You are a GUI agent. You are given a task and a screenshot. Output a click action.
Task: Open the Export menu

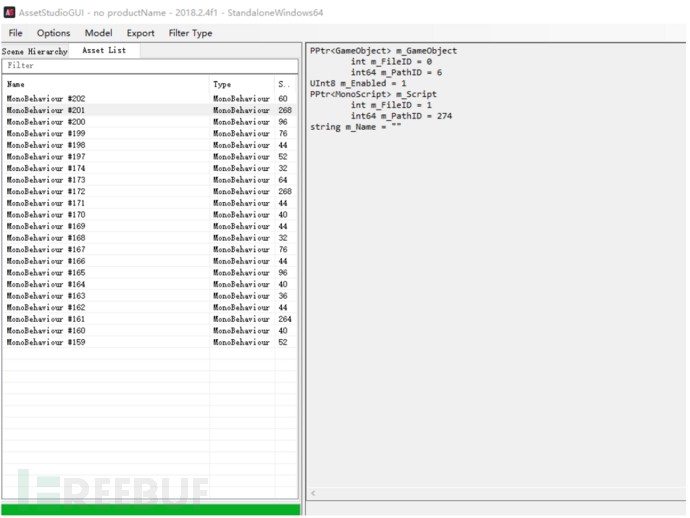[x=140, y=33]
